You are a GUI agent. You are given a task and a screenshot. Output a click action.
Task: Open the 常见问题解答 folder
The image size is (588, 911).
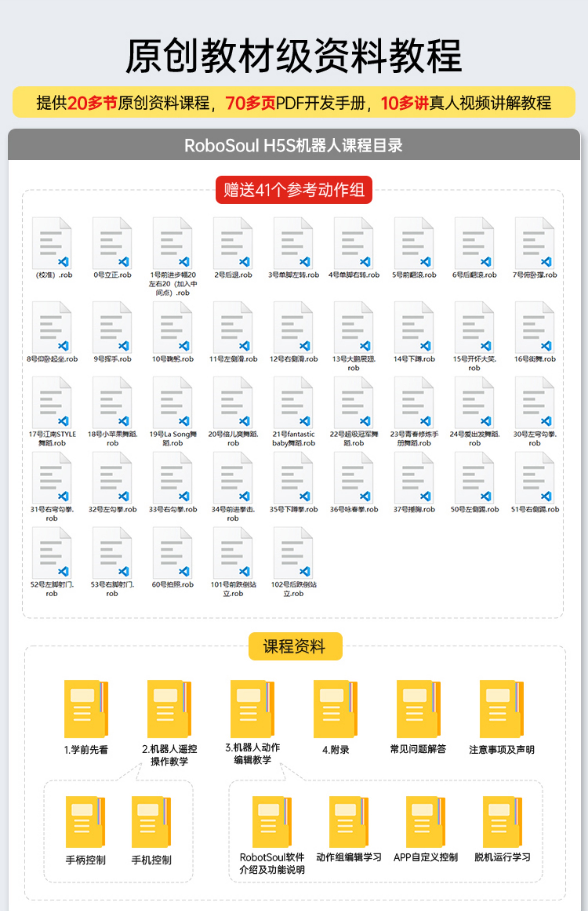pos(418,709)
